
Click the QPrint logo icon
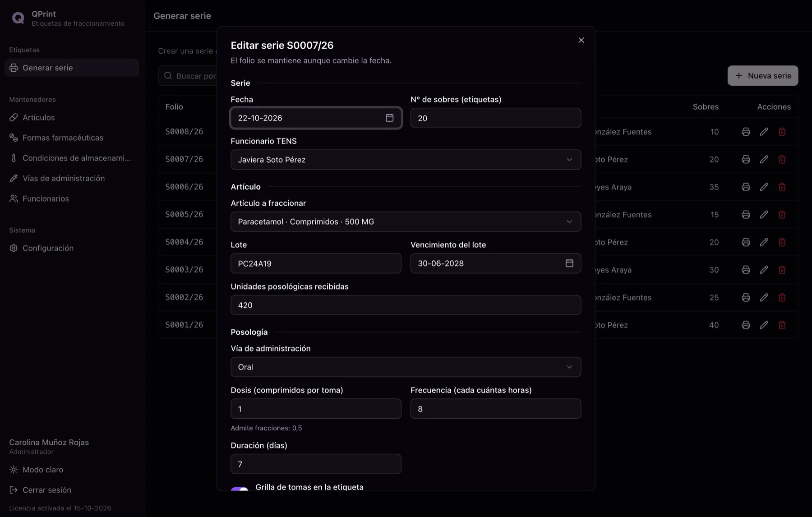click(18, 18)
